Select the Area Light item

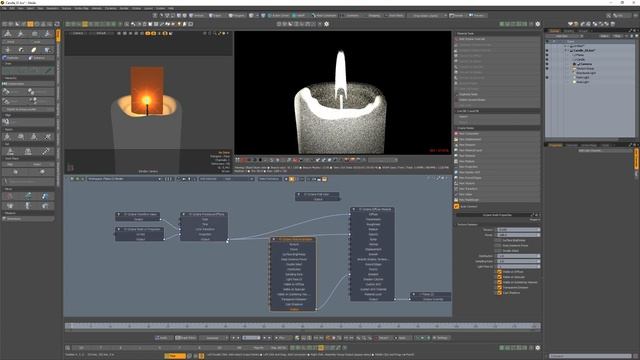click(582, 82)
